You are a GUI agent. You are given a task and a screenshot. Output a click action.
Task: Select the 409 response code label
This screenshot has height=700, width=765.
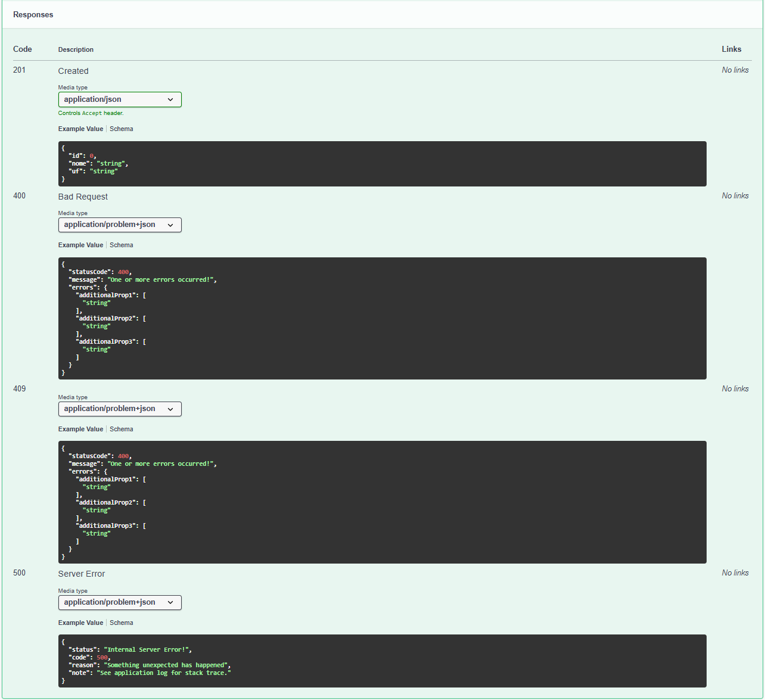click(x=19, y=388)
